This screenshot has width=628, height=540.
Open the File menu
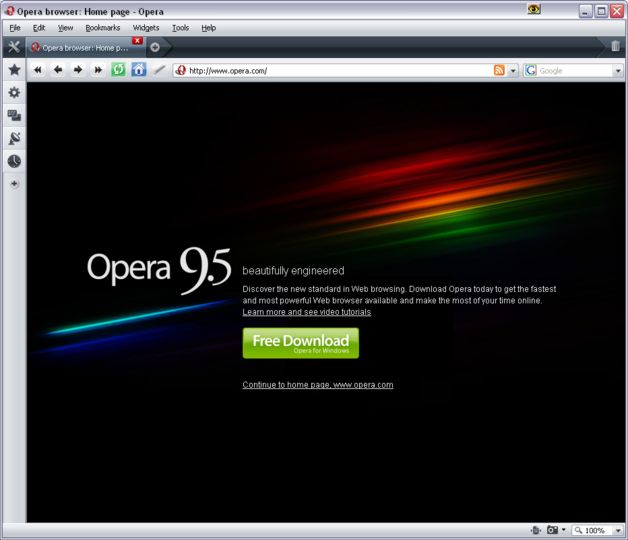click(x=15, y=28)
